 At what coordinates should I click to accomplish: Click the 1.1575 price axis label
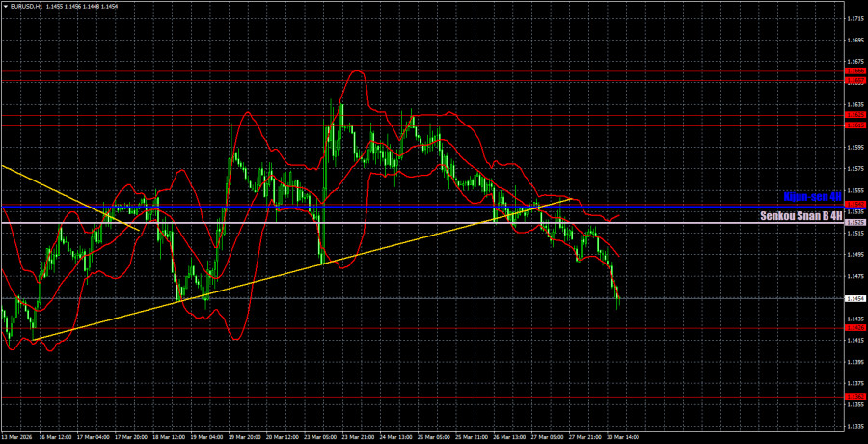(855, 169)
